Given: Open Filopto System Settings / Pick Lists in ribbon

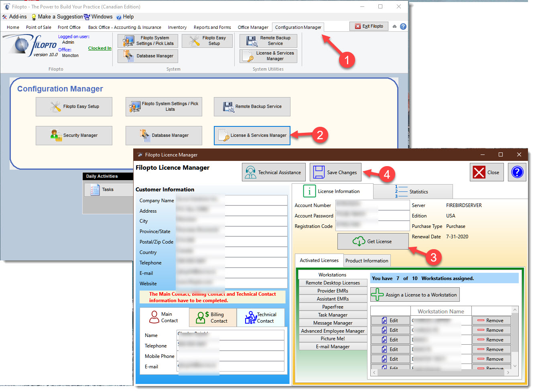Looking at the screenshot, I should 148,41.
